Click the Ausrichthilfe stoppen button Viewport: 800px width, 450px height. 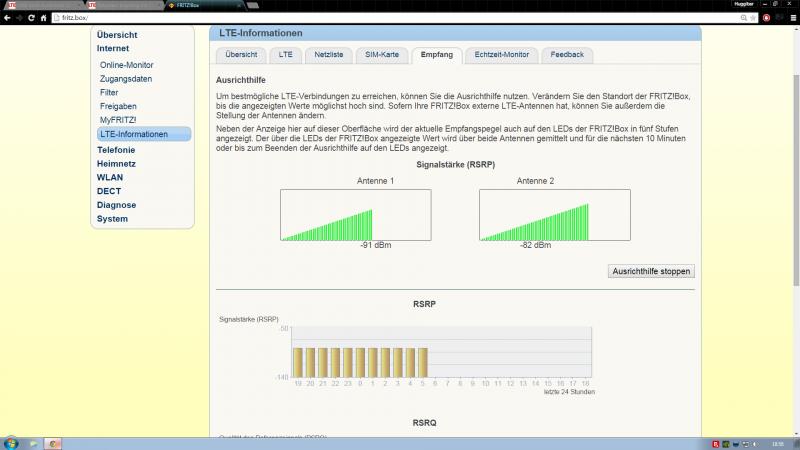click(x=651, y=271)
